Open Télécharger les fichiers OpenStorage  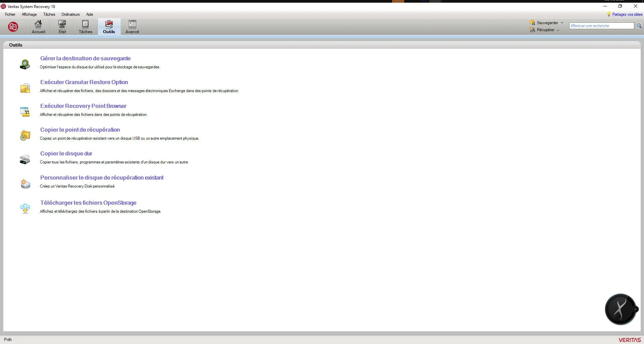pos(88,203)
